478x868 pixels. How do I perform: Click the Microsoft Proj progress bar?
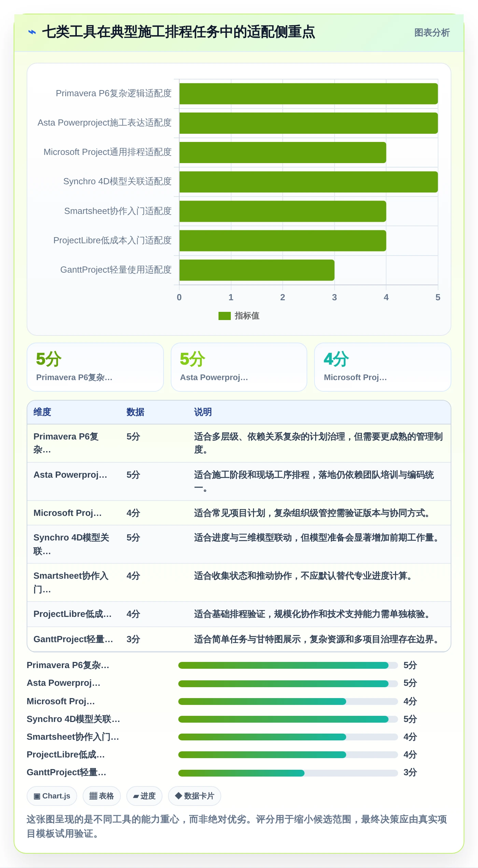point(288,701)
